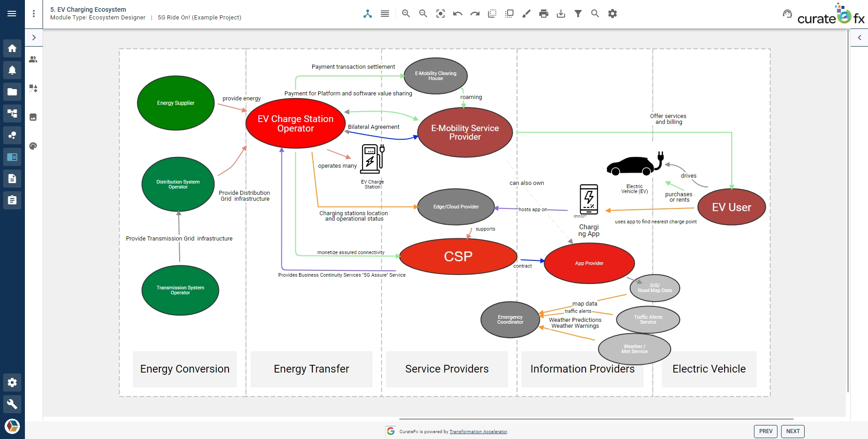Select the EV Charge Station icon
Screen dimensions: 868x439
[x=372, y=159]
